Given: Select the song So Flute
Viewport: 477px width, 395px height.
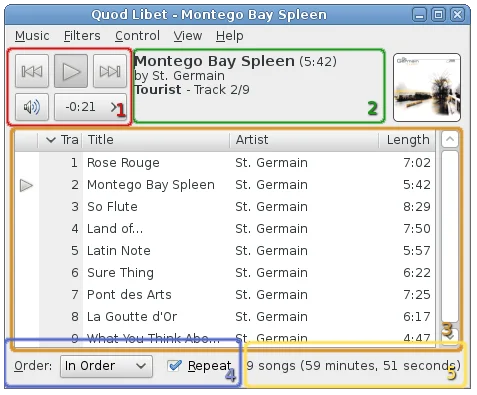Looking at the screenshot, I should tap(225, 207).
